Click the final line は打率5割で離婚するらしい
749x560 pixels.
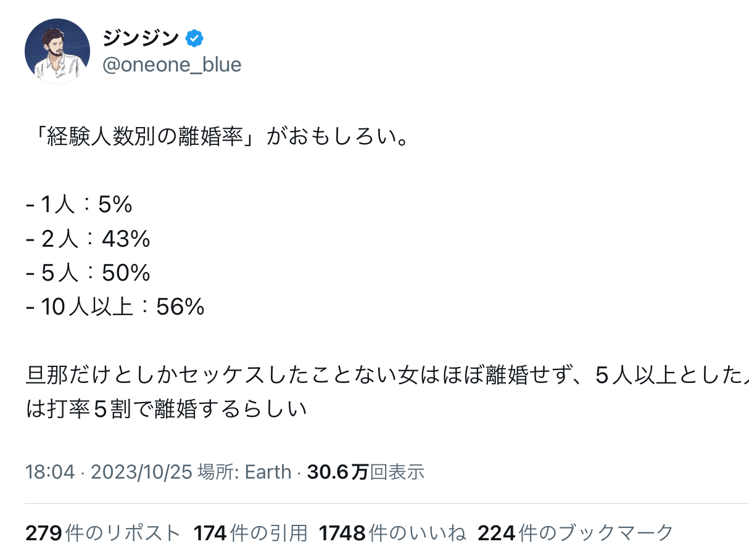coord(167,408)
